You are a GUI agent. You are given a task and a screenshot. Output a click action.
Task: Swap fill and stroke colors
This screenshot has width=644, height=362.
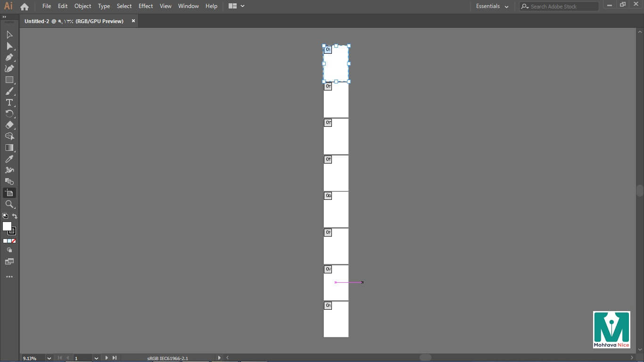coord(15,216)
